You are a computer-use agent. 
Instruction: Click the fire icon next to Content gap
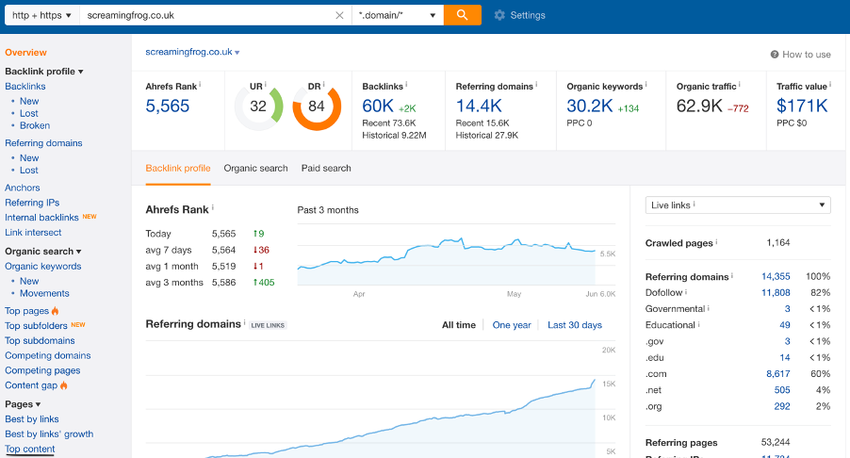64,385
